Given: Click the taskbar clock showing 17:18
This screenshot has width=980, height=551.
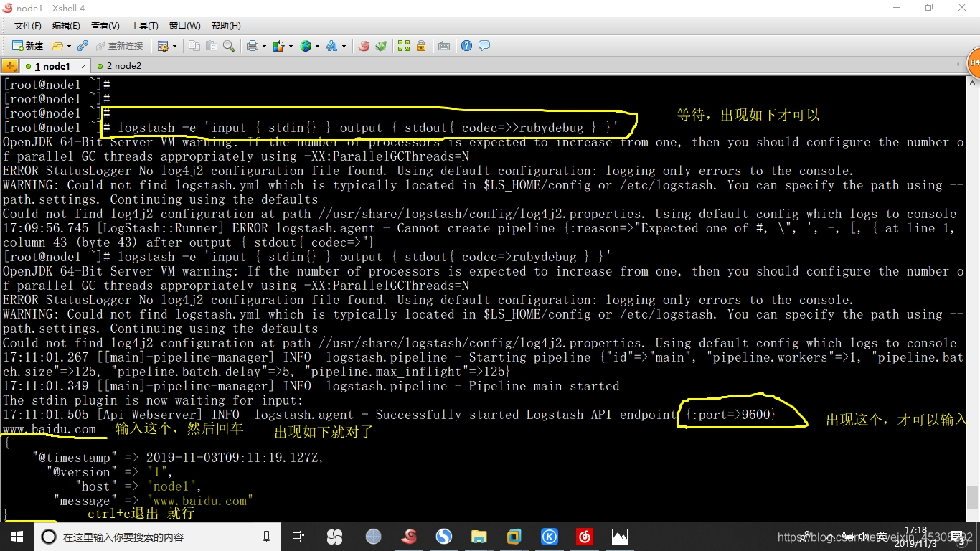Looking at the screenshot, I should pos(915,537).
